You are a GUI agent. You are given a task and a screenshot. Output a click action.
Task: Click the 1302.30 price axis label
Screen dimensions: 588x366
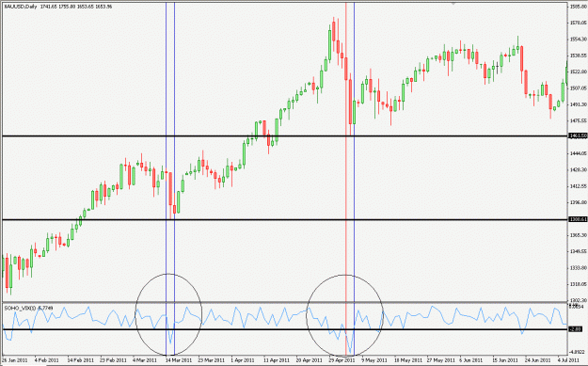579,300
